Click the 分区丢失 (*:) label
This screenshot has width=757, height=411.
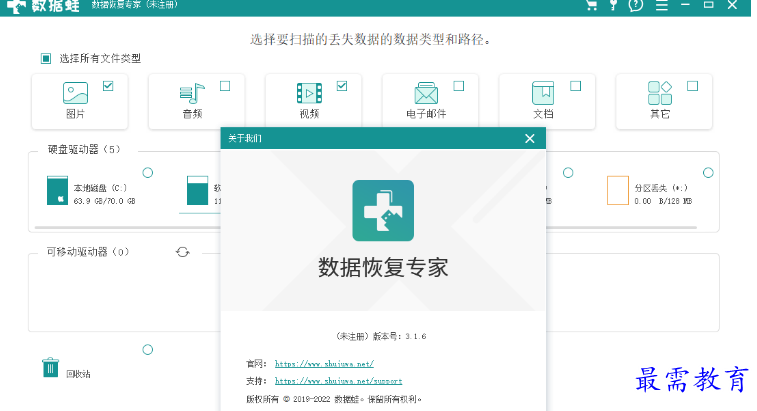click(661, 188)
